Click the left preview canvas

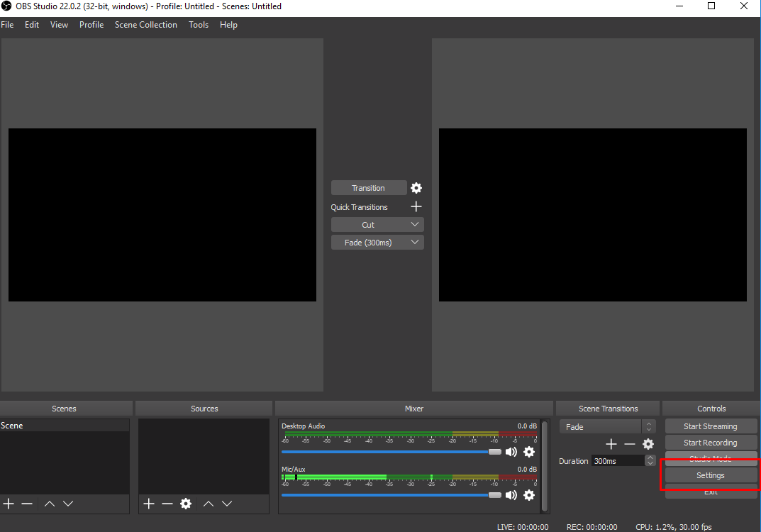tap(162, 214)
